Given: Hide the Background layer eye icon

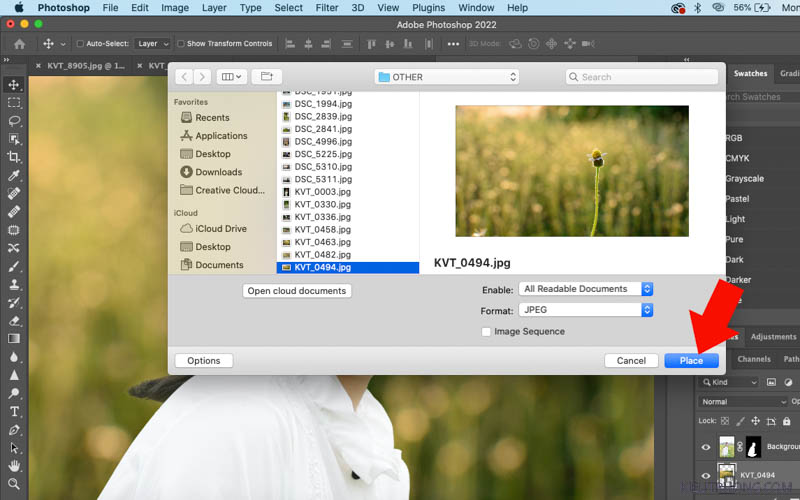Looking at the screenshot, I should click(706, 447).
